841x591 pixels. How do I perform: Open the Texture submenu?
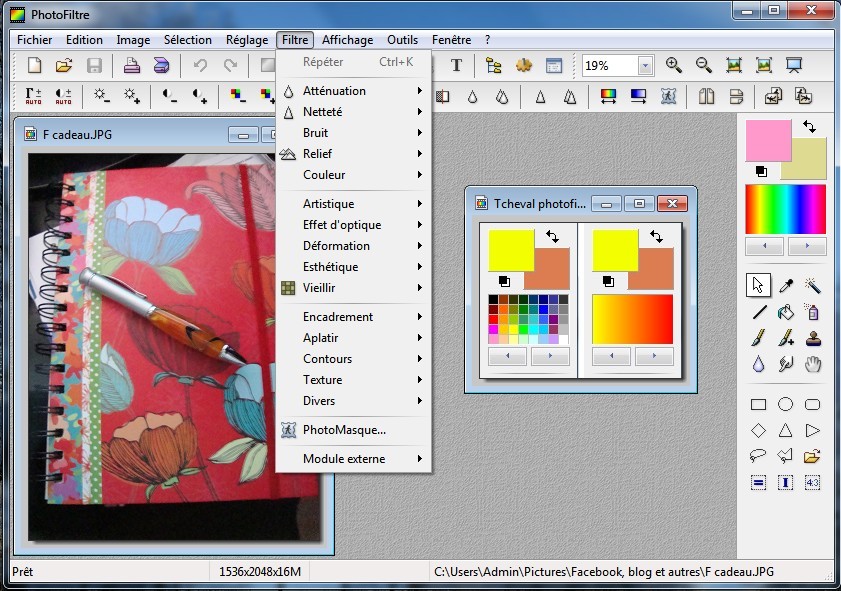pyautogui.click(x=354, y=380)
